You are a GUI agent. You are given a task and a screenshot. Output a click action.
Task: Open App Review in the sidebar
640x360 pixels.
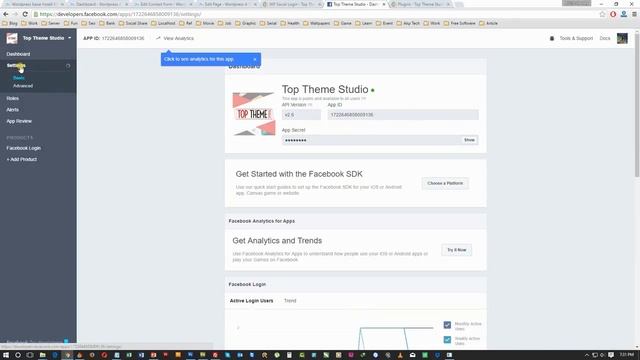[x=19, y=121]
